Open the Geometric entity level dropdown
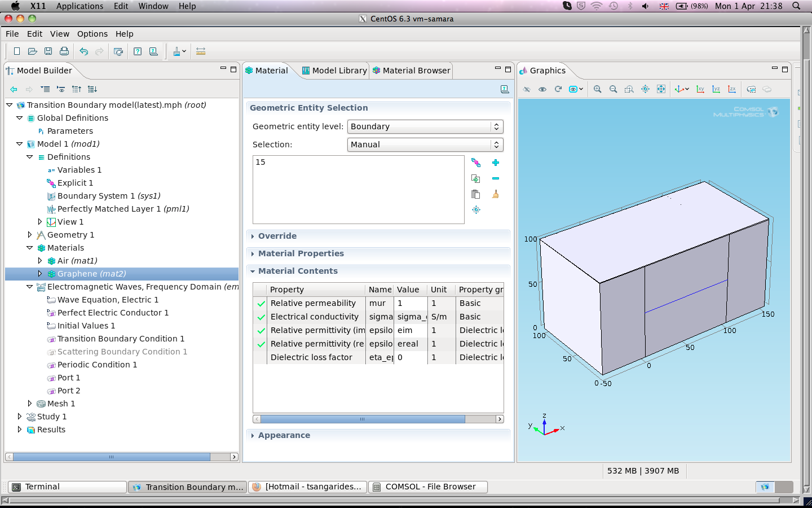 (425, 126)
